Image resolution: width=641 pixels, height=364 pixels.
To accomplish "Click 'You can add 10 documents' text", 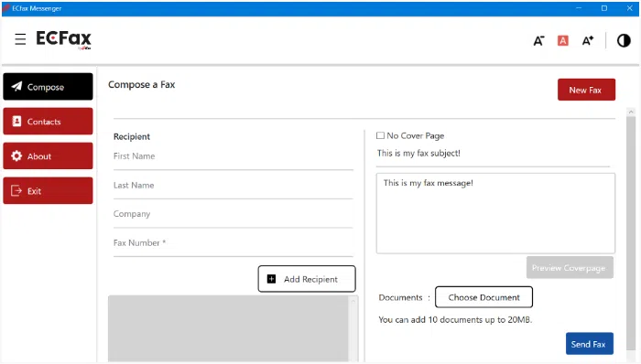I will point(455,319).
